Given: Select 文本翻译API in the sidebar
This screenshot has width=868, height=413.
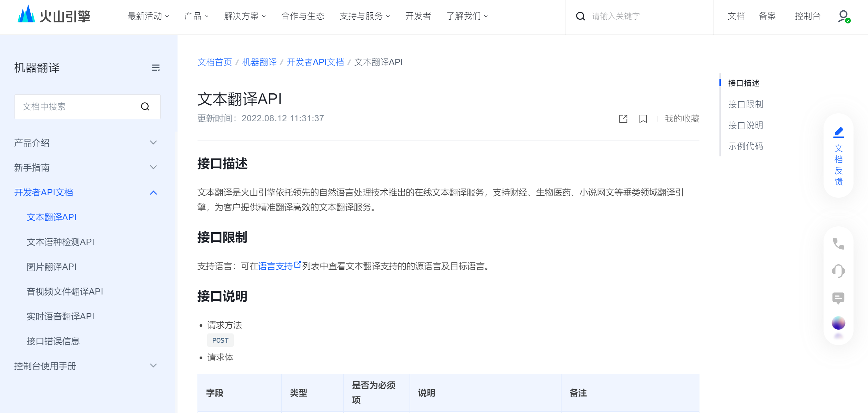Looking at the screenshot, I should coord(52,217).
